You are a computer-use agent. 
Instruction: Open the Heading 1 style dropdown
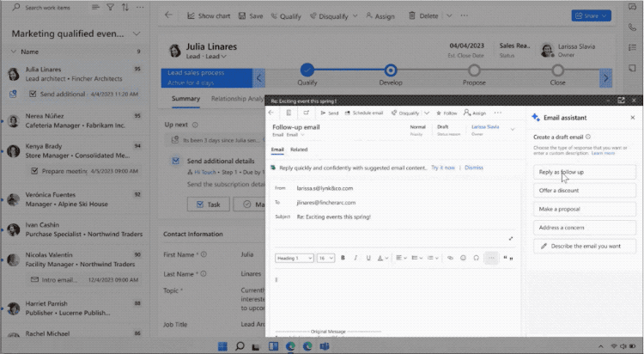click(294, 259)
